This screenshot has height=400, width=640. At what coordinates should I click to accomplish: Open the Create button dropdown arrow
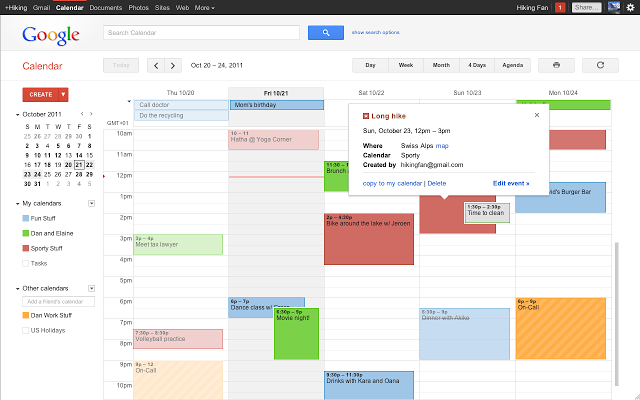[63, 94]
